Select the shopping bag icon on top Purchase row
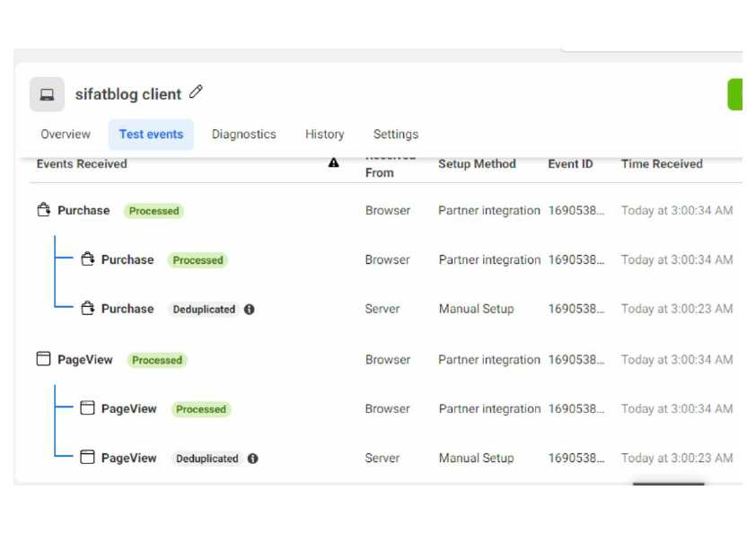 [x=43, y=210]
